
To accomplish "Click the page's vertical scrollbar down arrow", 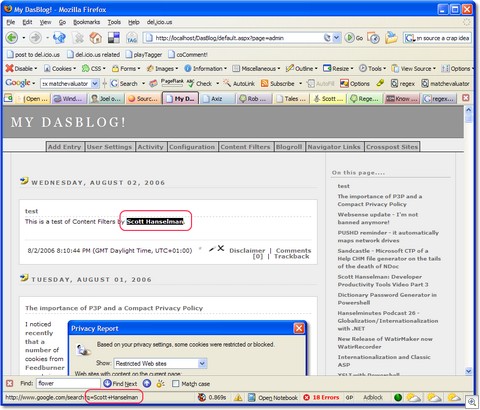I will (468, 371).
